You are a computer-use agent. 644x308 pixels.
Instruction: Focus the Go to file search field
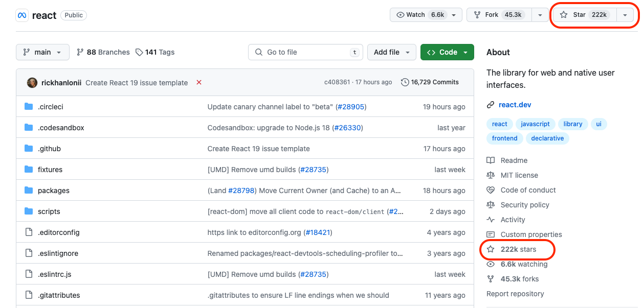coord(305,52)
